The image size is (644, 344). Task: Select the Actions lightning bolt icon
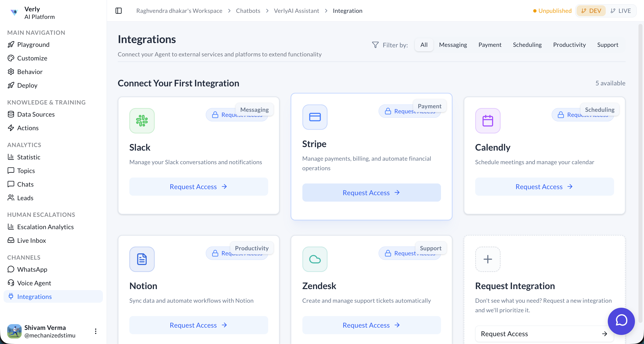coord(11,128)
